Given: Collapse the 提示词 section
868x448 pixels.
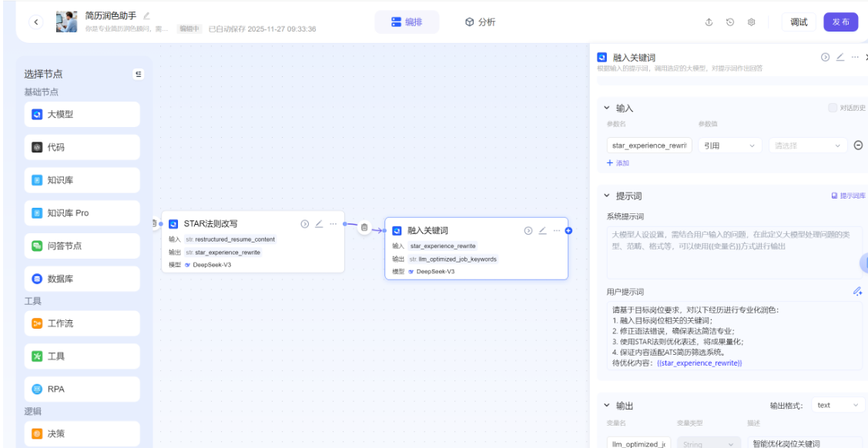Looking at the screenshot, I should (x=606, y=196).
